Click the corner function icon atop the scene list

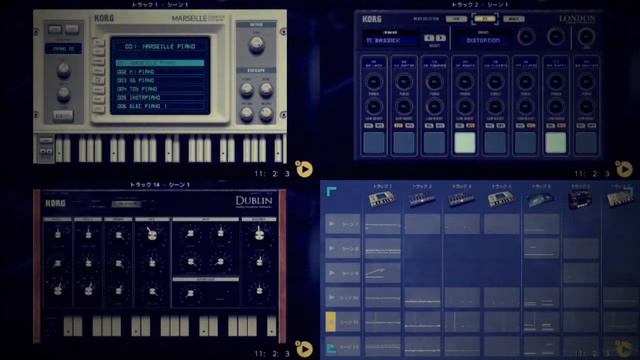tap(331, 191)
